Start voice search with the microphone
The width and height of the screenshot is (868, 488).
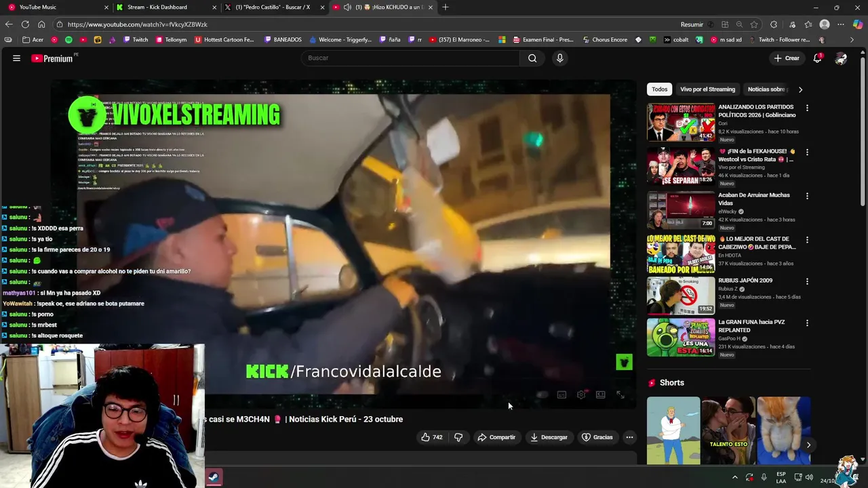559,58
